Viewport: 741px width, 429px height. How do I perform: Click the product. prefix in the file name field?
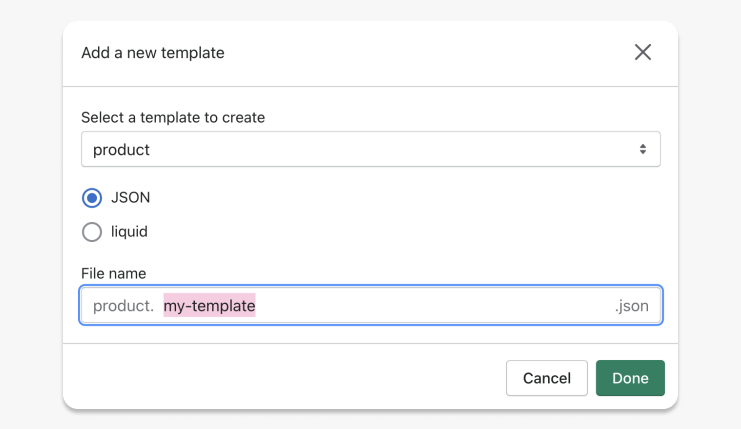123,306
